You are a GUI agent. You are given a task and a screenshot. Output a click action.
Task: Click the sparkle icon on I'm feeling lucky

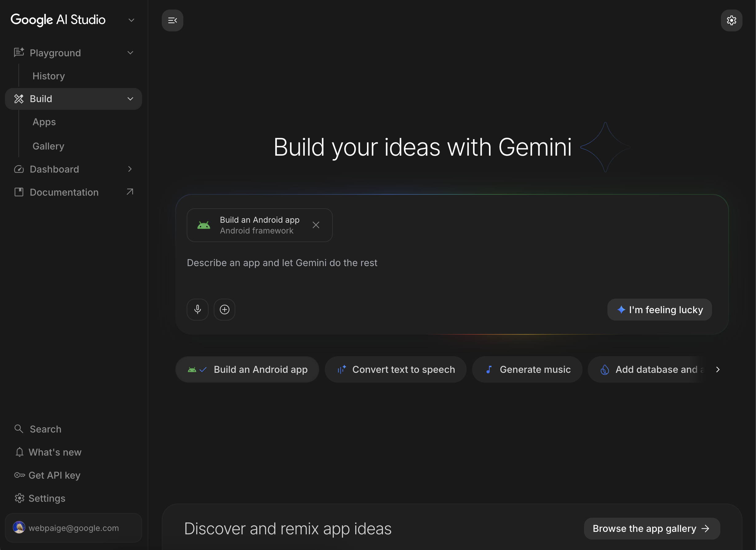point(621,310)
